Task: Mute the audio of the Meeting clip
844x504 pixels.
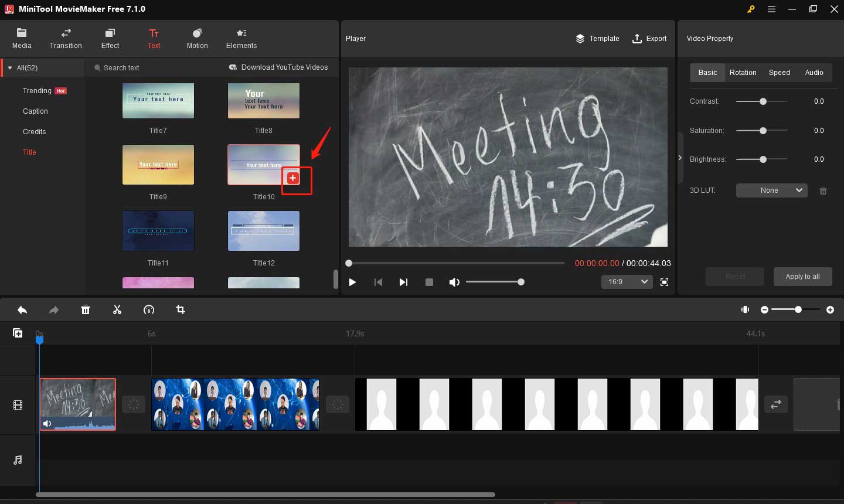Action: tap(47, 423)
